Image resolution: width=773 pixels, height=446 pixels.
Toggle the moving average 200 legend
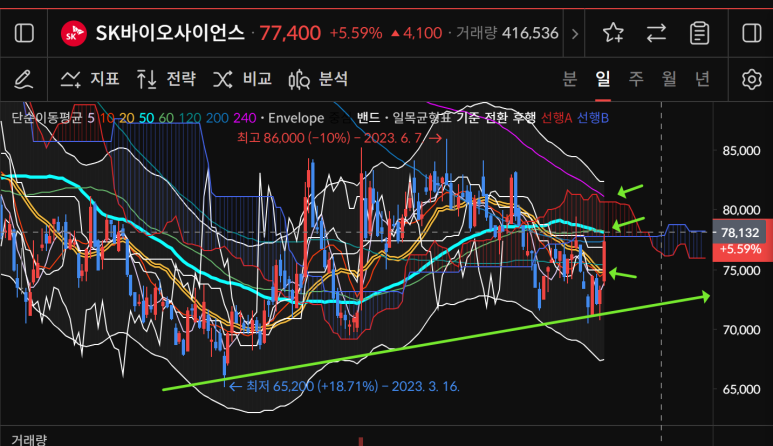pyautogui.click(x=217, y=118)
